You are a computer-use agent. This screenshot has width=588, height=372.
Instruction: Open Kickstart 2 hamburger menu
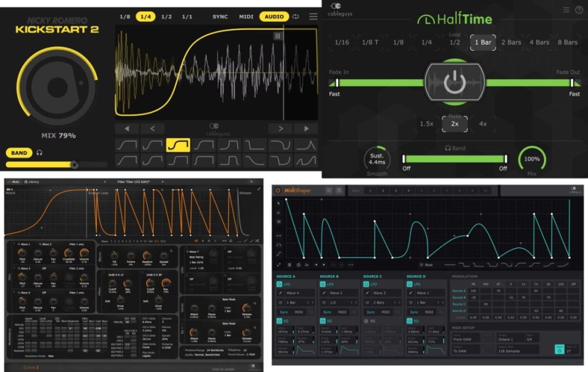pyautogui.click(x=313, y=16)
